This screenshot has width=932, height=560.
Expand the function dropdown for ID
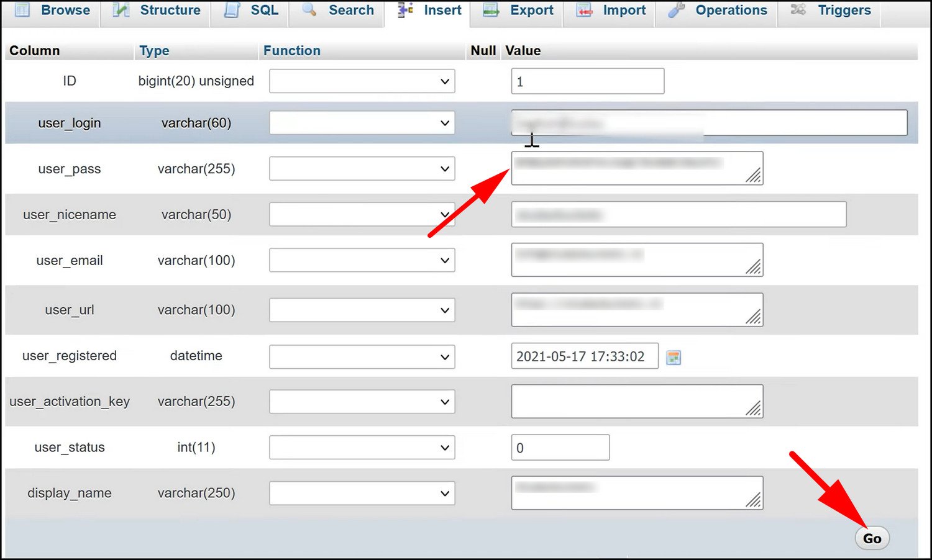[x=362, y=81]
